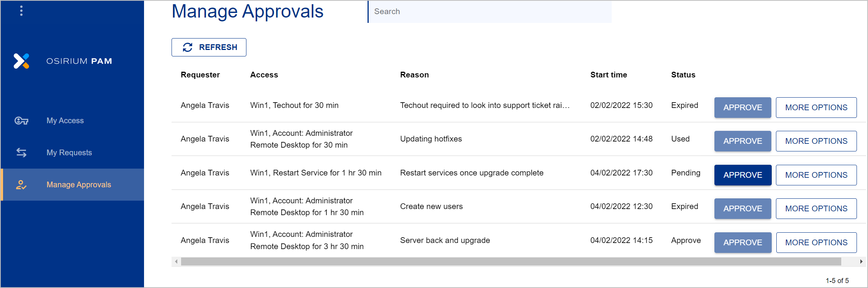Open the three-dot sidebar menu
Screen dimensions: 868x288
[x=21, y=11]
